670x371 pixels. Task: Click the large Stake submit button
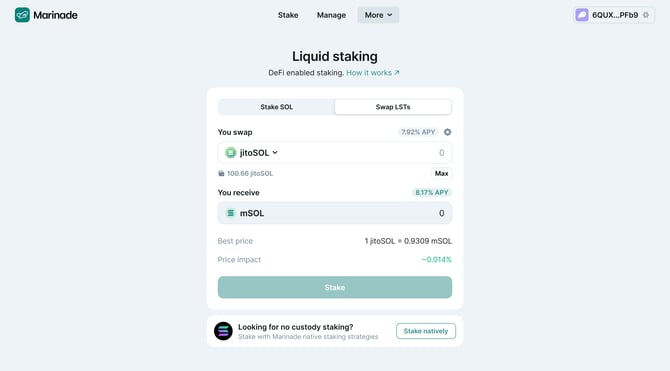[x=335, y=287]
